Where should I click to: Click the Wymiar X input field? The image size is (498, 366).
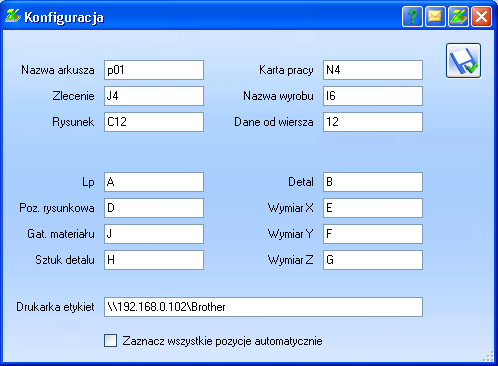click(x=373, y=208)
